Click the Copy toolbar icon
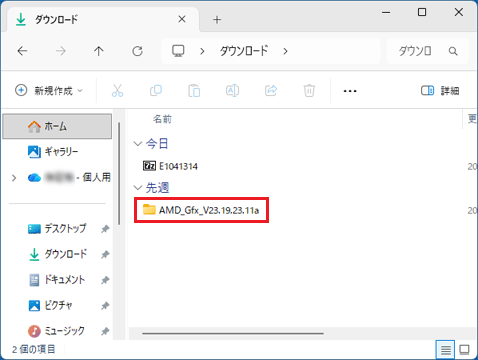 pos(156,90)
